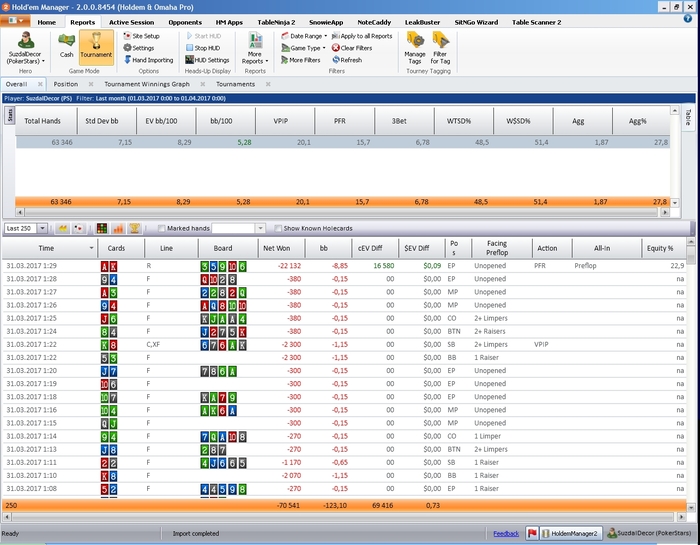Image resolution: width=700 pixels, height=545 pixels.
Task: Open Hand Importing option
Action: coord(148,60)
